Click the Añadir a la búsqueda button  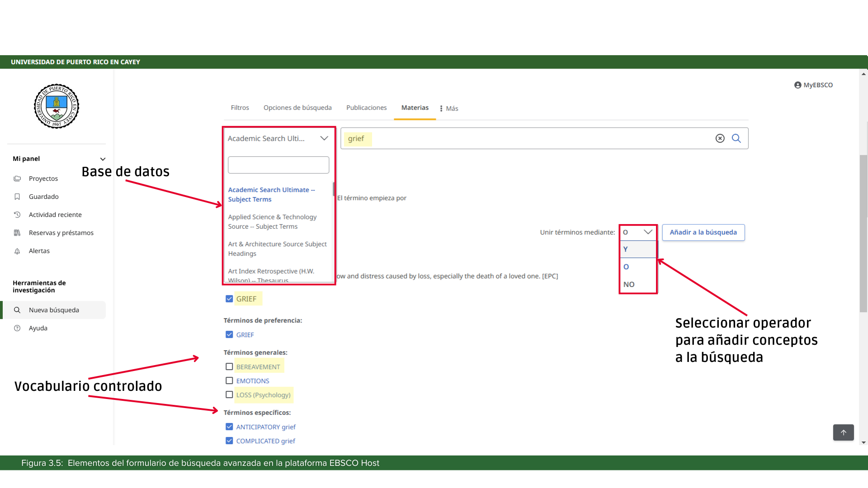pyautogui.click(x=703, y=232)
